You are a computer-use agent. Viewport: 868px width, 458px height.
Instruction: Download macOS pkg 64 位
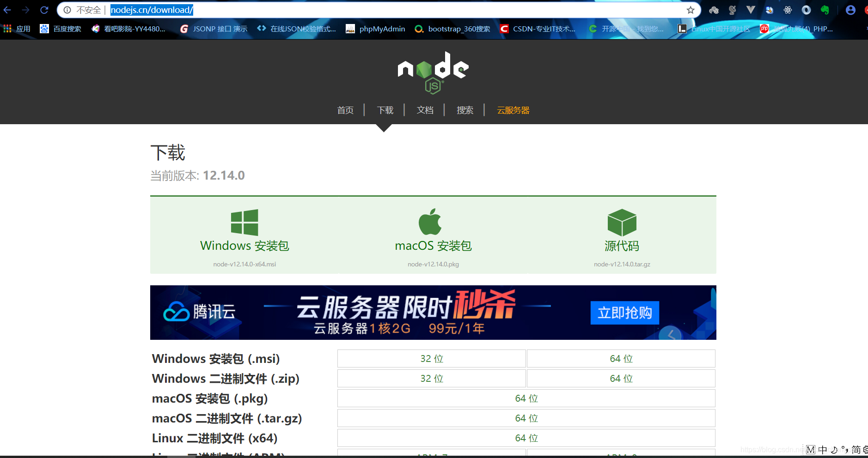point(526,398)
